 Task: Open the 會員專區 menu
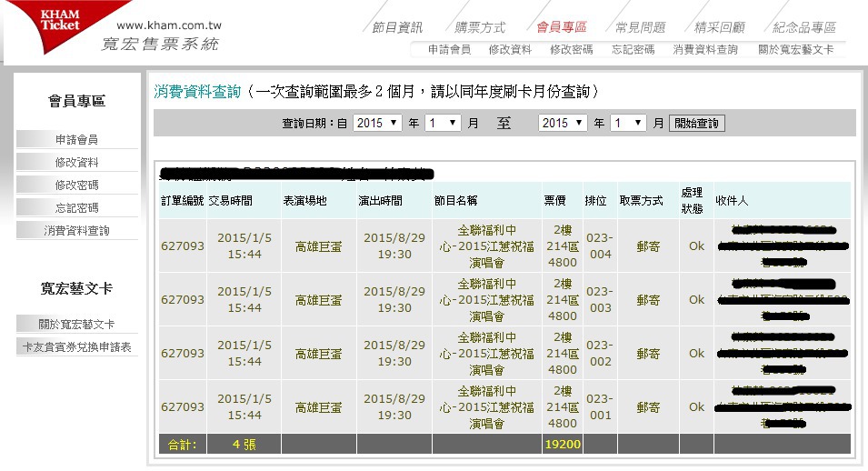[x=562, y=27]
